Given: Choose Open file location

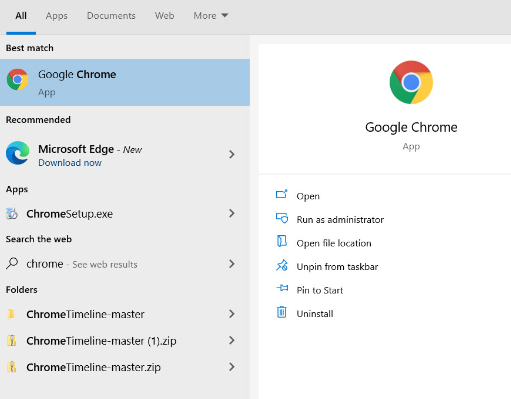Looking at the screenshot, I should [334, 243].
